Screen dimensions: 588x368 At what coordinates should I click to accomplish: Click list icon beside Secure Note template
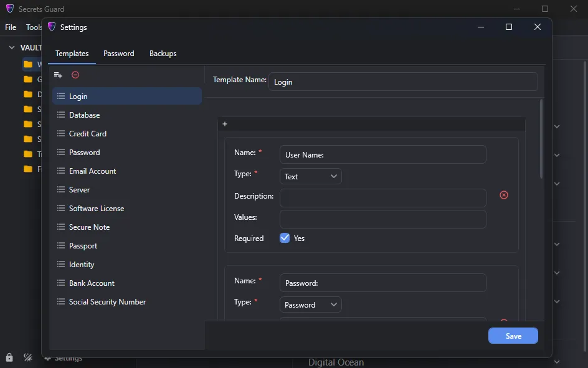[x=61, y=227]
